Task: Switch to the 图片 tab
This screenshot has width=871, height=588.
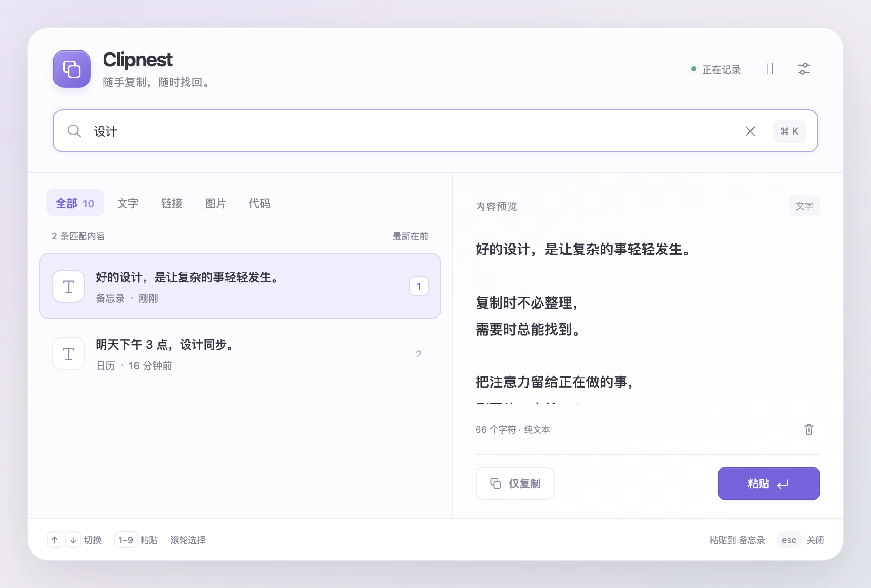Action: tap(216, 203)
